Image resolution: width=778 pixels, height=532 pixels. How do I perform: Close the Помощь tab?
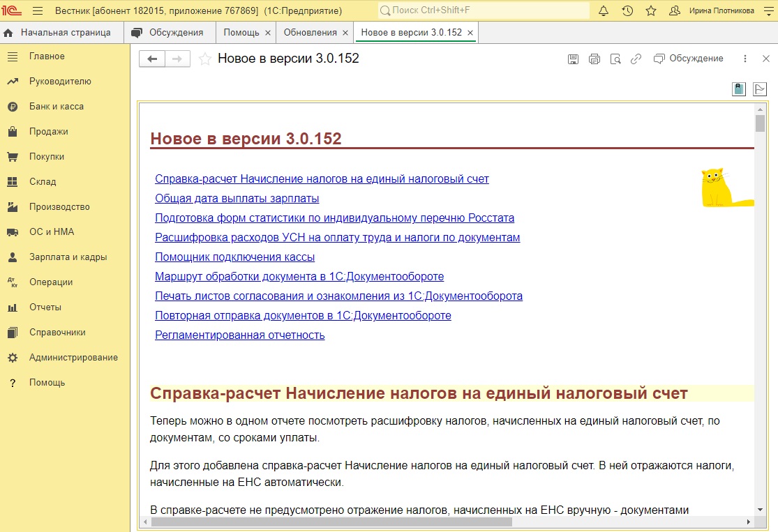268,33
